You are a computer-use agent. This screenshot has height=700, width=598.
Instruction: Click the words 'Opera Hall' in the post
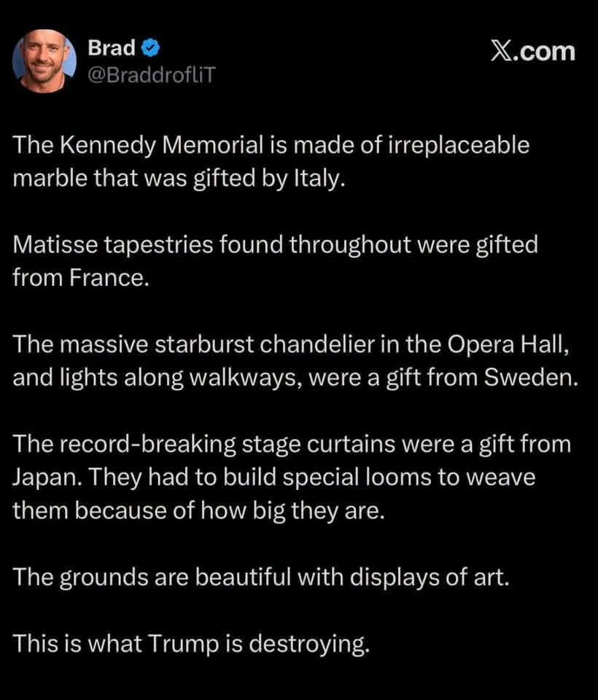coord(508,345)
